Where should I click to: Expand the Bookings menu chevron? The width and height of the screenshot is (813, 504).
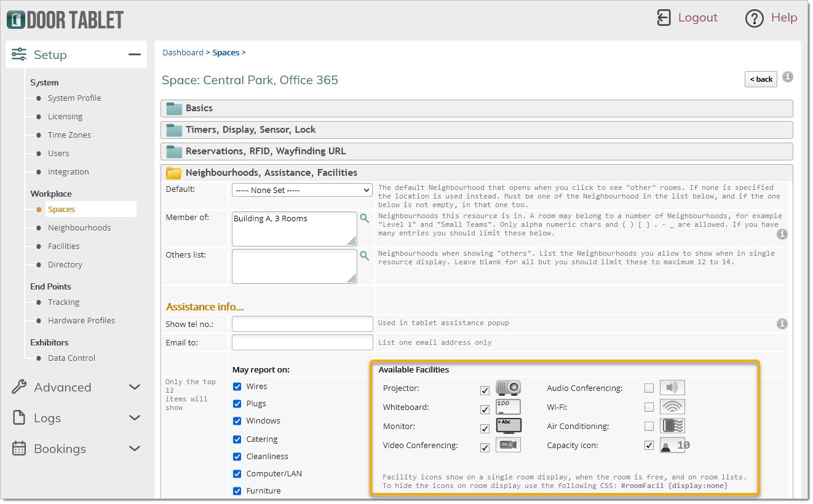[135, 449]
